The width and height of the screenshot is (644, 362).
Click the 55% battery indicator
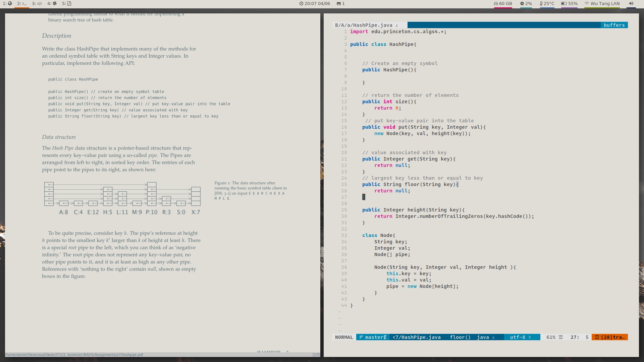569,4
